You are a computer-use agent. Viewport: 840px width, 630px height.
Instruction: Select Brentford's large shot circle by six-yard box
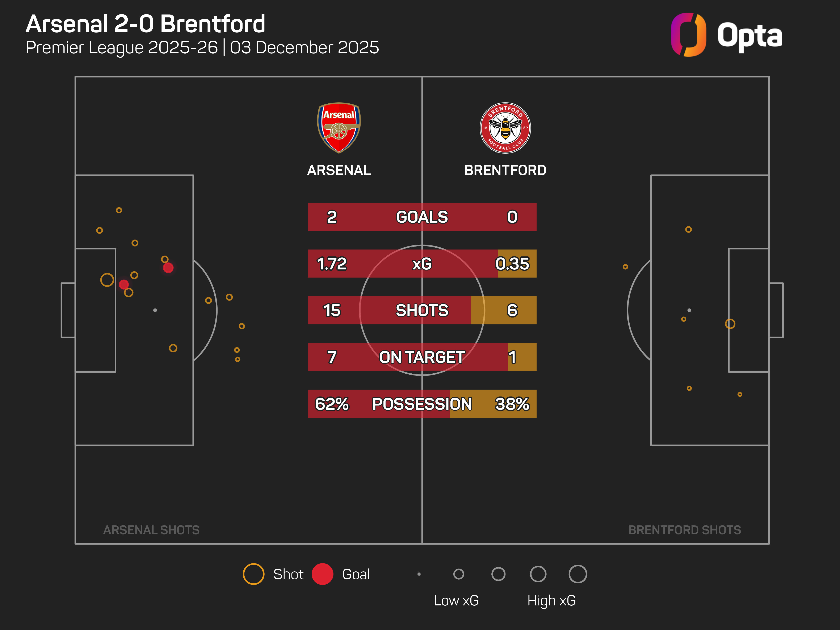tap(730, 324)
